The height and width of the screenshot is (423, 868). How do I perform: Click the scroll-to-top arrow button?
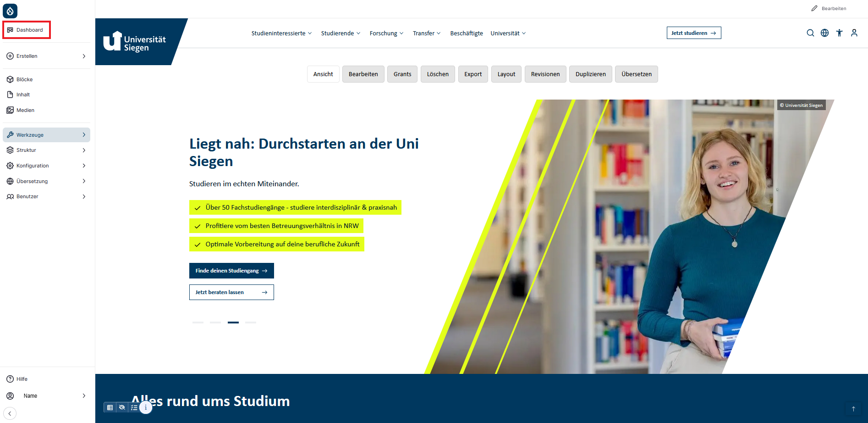click(x=853, y=409)
